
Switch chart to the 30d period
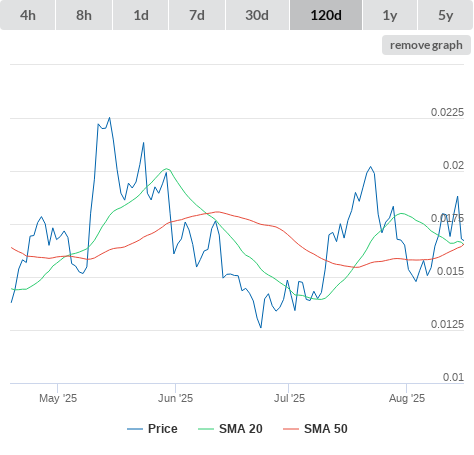pos(257,15)
